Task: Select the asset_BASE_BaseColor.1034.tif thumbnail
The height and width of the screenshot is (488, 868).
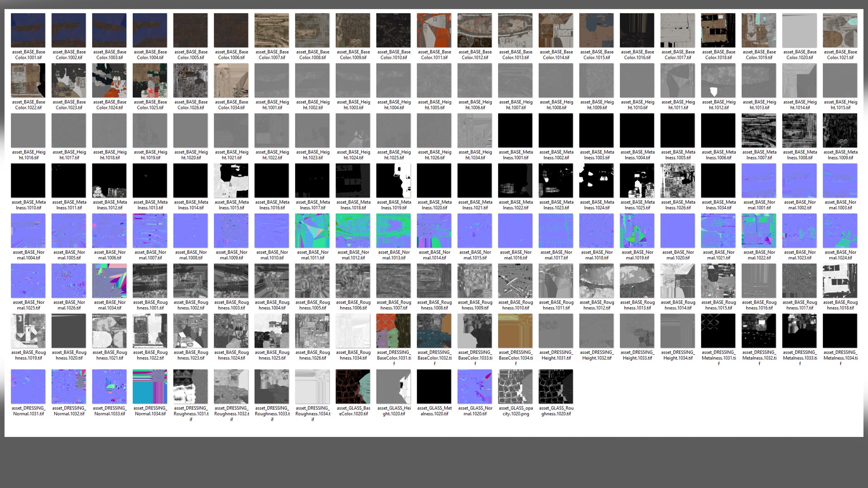Action: point(231,80)
